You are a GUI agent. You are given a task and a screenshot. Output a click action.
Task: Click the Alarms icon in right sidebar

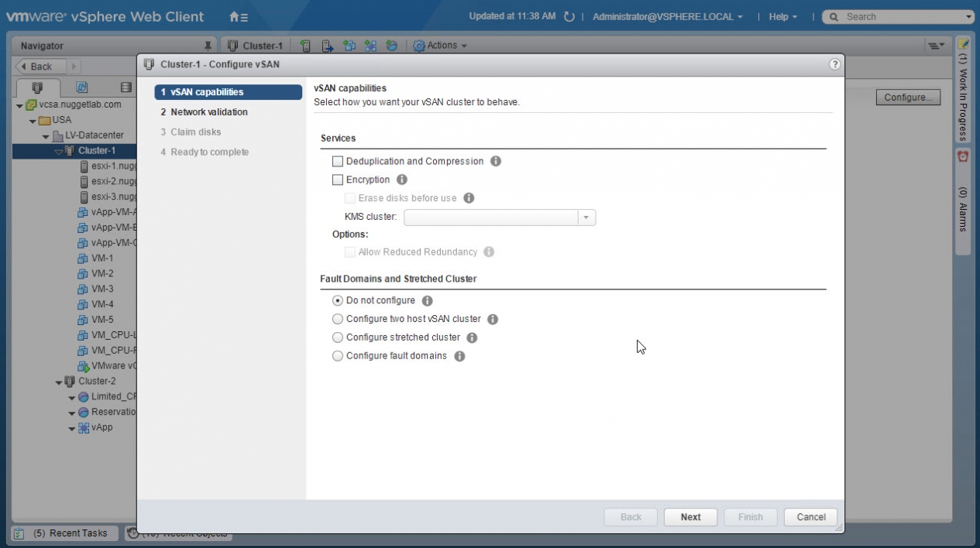click(963, 156)
